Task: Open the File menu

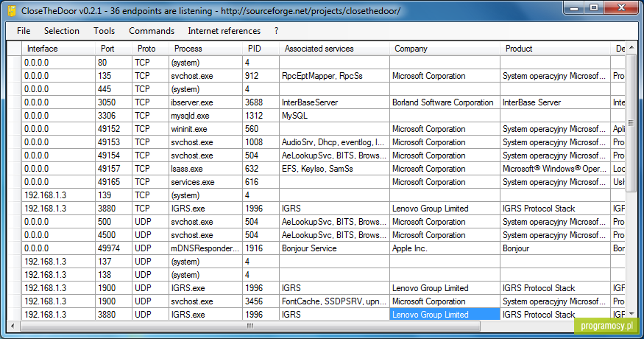Action: [24, 31]
